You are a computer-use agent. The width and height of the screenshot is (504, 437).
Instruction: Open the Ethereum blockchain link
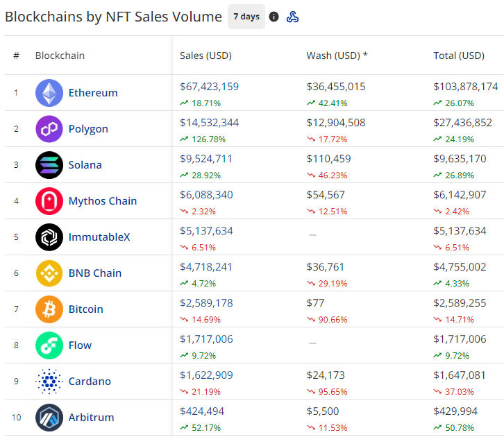[x=93, y=93]
